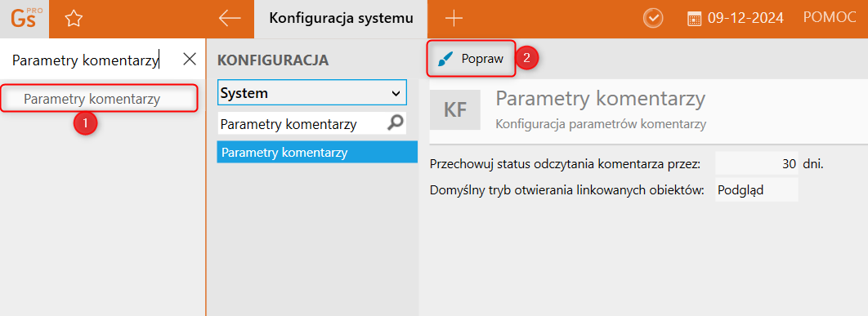Open the calendar icon beside the date
868x316 pixels.
coord(694,19)
